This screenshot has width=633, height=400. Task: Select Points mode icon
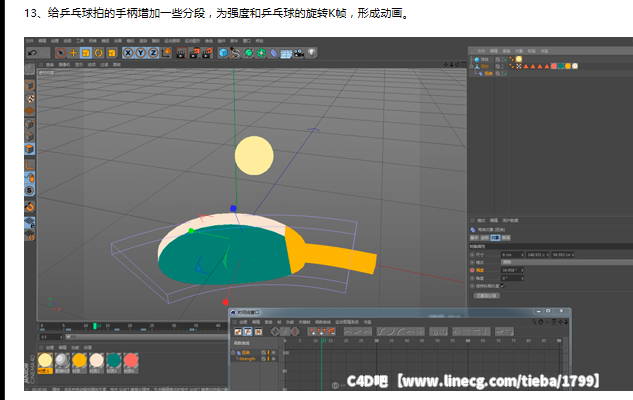point(29,124)
